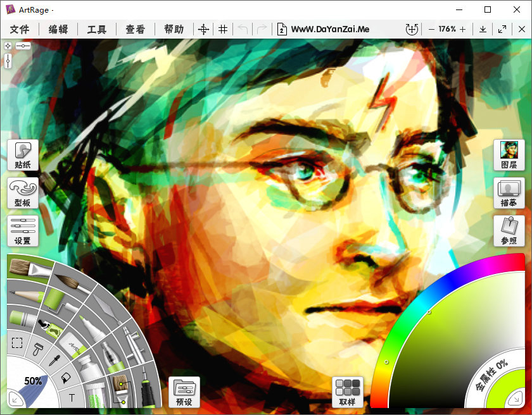Click the Redo arrow
The height and width of the screenshot is (415, 532).
click(x=262, y=30)
